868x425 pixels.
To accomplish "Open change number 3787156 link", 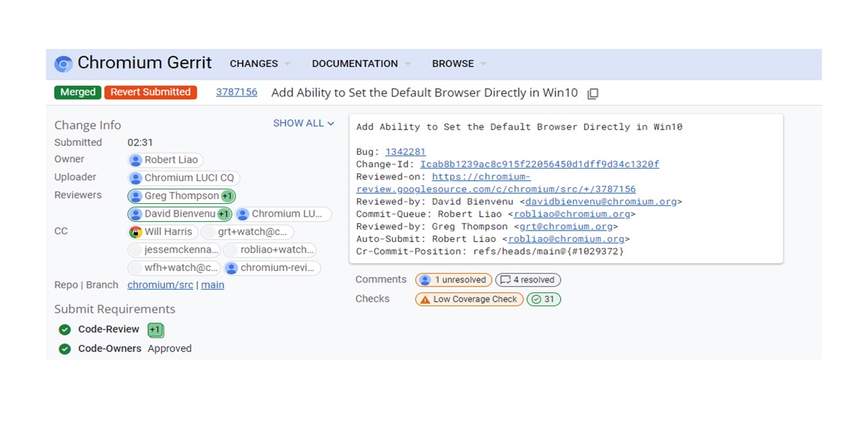I will click(237, 92).
